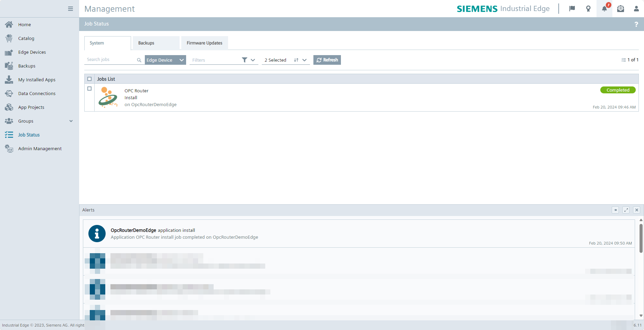The width and height of the screenshot is (644, 330).
Task: Click the help question mark icon
Action: pos(636,24)
